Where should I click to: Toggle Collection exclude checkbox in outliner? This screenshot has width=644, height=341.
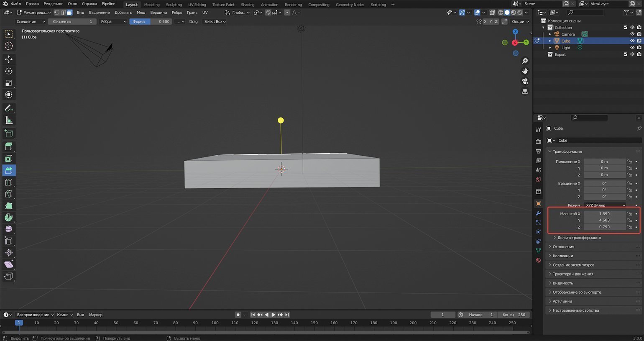(625, 28)
